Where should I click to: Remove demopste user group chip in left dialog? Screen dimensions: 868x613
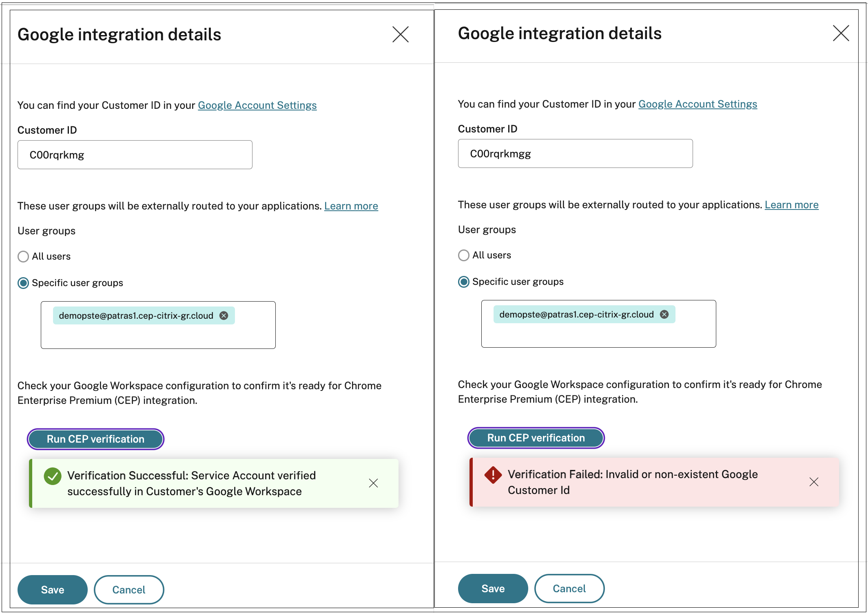224,315
